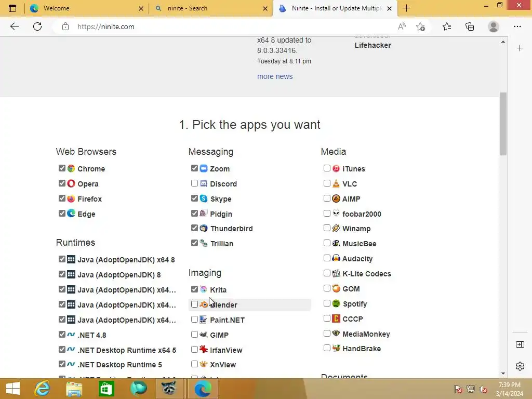Click the Skype app icon
The width and height of the screenshot is (532, 399).
[x=204, y=198]
